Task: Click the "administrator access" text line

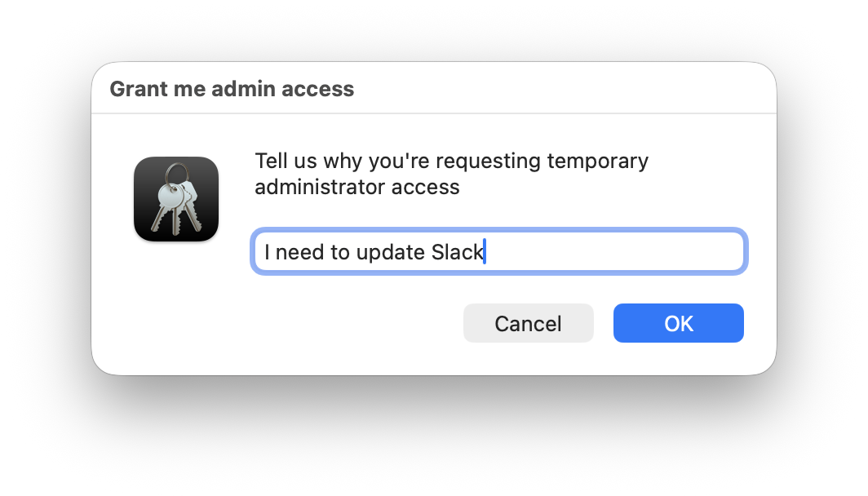Action: tap(357, 187)
